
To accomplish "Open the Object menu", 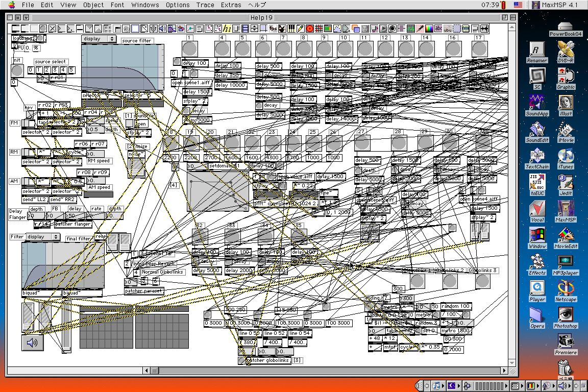I will tap(93, 5).
